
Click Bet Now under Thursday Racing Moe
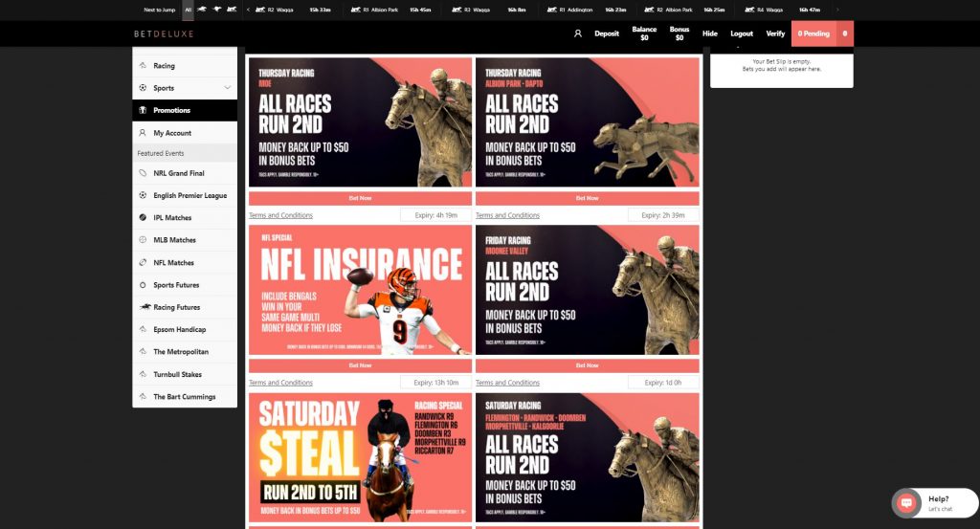tap(360, 198)
